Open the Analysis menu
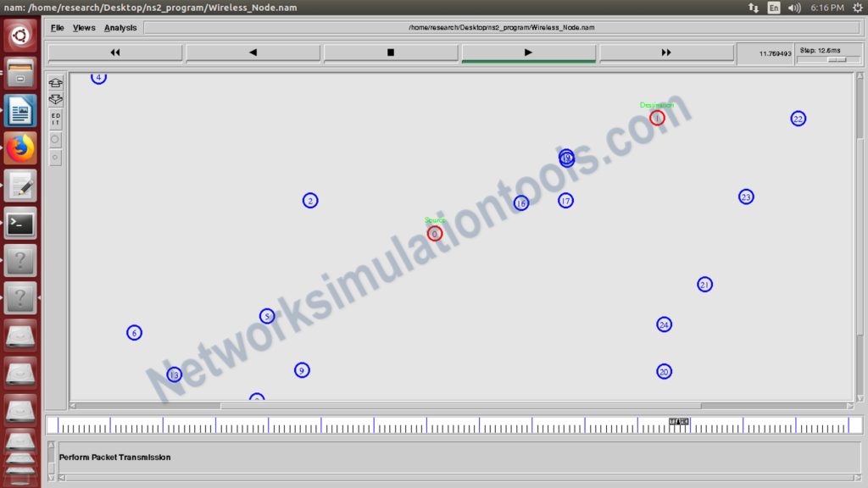This screenshot has width=868, height=488. coord(120,27)
